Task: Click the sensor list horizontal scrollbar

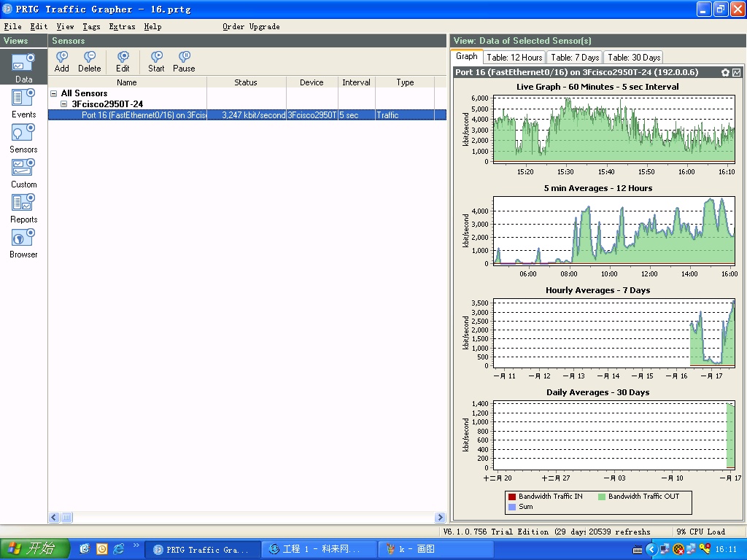Action: [247, 518]
